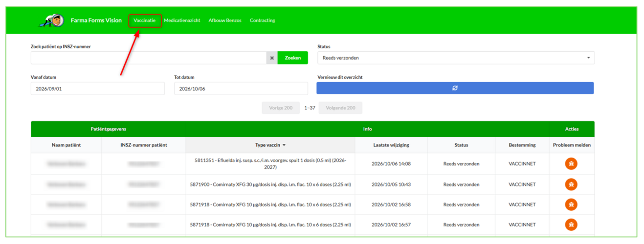
Task: Click the Tot datum field 2026/10/06
Action: 241,88
